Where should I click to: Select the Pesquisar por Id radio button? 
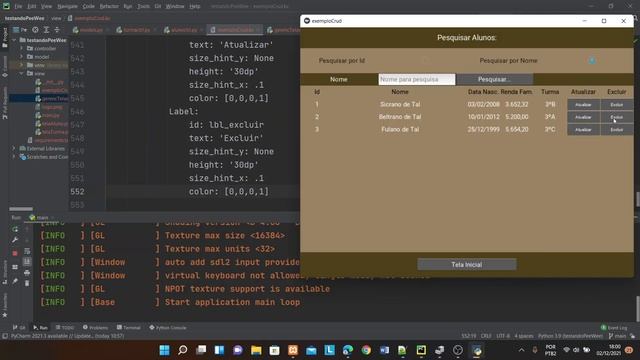click(x=426, y=60)
